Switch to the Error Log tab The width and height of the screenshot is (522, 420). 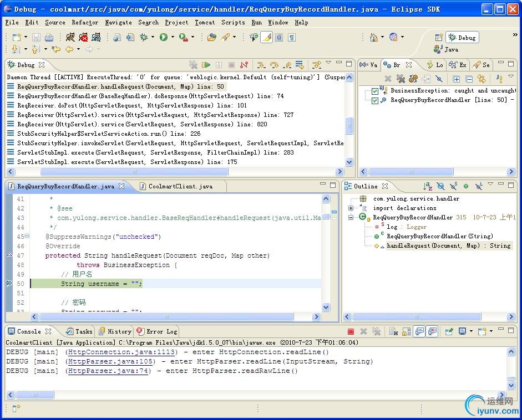[x=157, y=331]
